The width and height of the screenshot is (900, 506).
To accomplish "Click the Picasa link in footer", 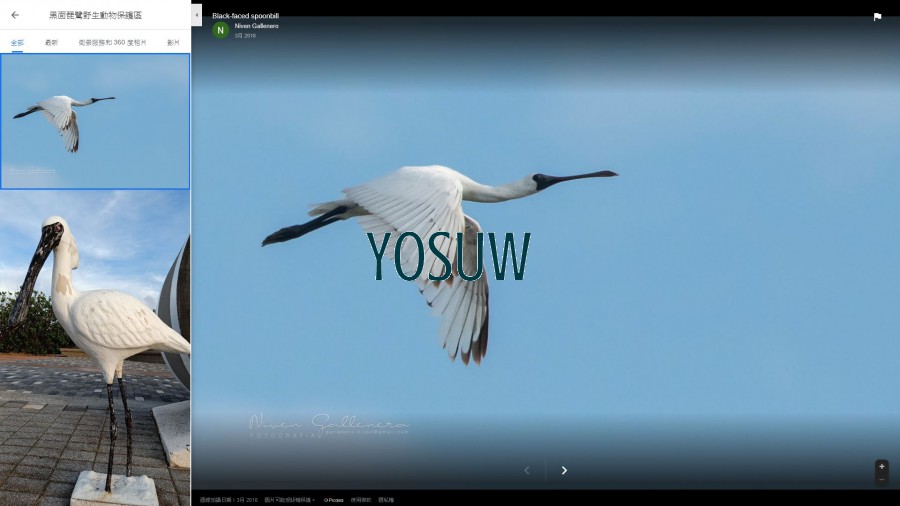I will (x=334, y=500).
